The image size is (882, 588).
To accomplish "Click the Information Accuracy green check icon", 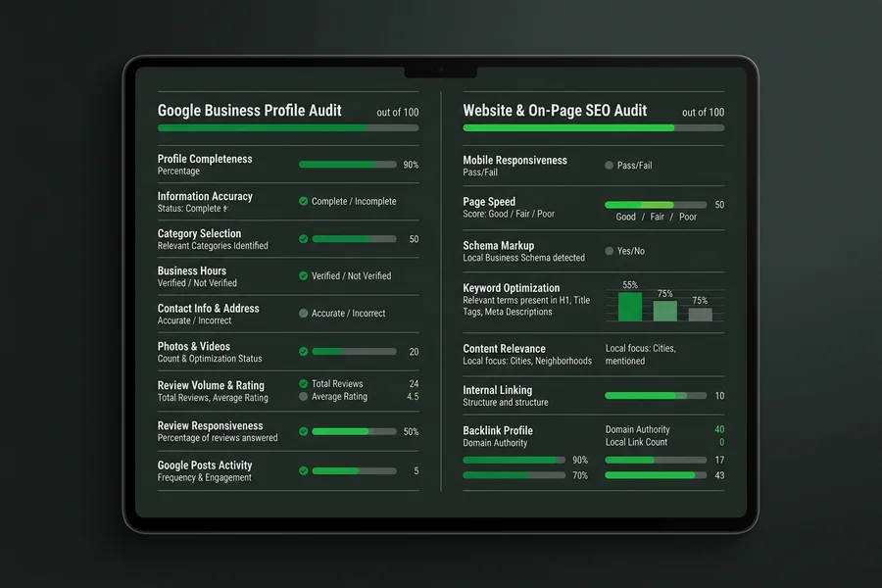I will tap(303, 201).
